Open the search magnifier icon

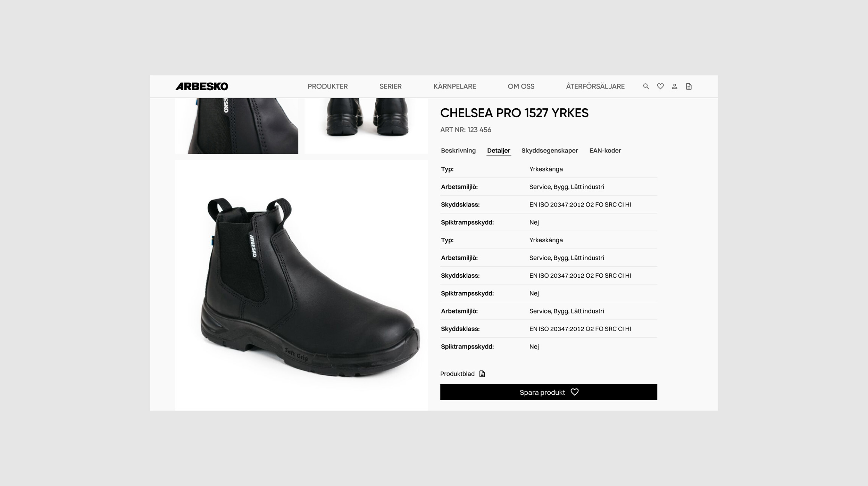(646, 86)
